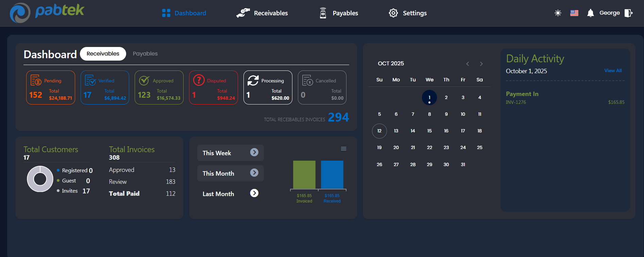
Task: Click the Cancelled invoices icon
Action: [x=308, y=80]
